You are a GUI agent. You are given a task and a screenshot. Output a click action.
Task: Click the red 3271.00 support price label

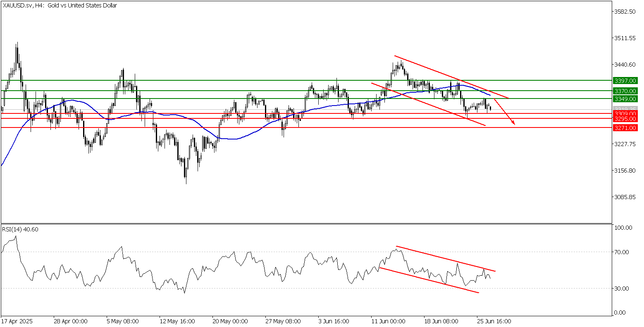click(625, 128)
